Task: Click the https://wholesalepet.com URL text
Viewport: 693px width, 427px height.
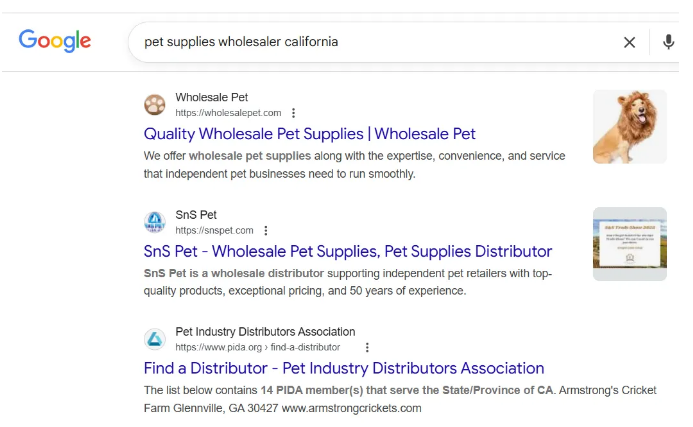Action: pos(228,113)
